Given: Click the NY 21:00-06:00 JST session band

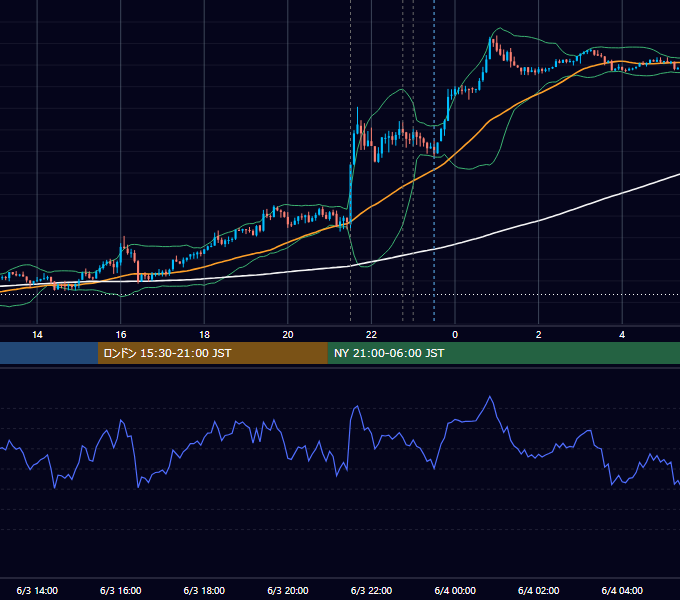Looking at the screenshot, I should click(x=503, y=353).
